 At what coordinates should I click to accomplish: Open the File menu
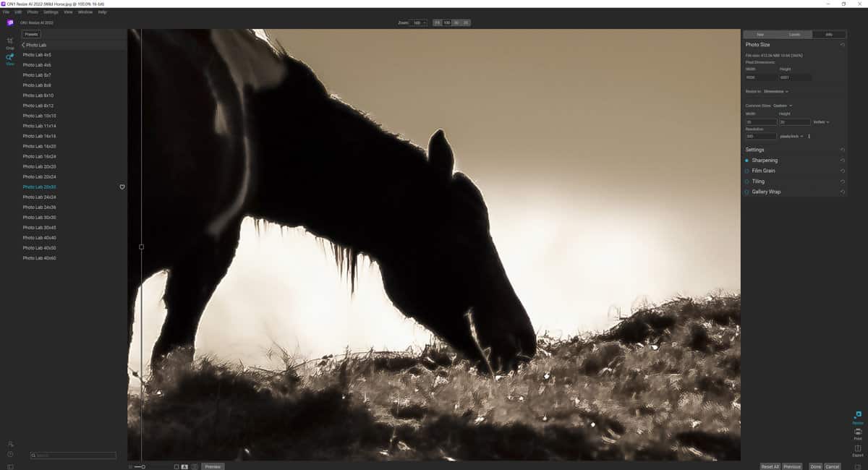pyautogui.click(x=6, y=12)
